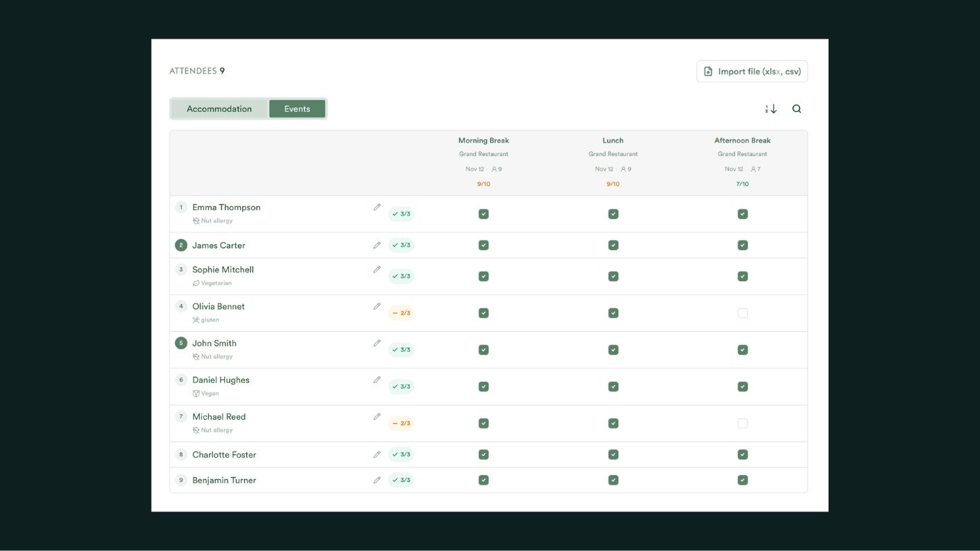The image size is (980, 551).
Task: Click James Carter's number 2 badge
Action: (x=181, y=245)
